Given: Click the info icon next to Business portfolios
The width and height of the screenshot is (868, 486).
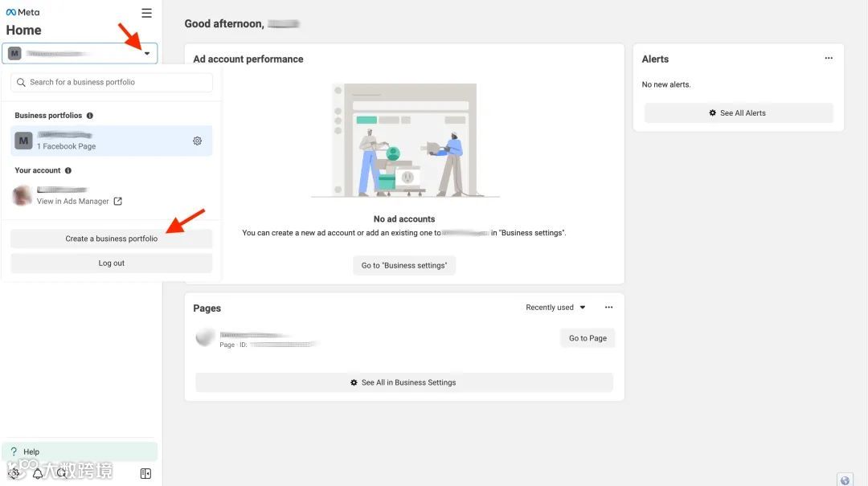Looking at the screenshot, I should [x=90, y=116].
